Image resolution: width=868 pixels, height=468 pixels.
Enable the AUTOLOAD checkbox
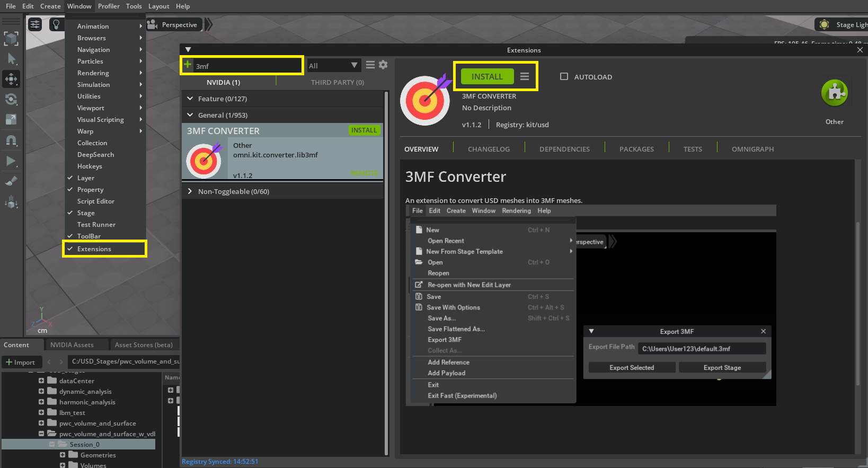coord(564,76)
